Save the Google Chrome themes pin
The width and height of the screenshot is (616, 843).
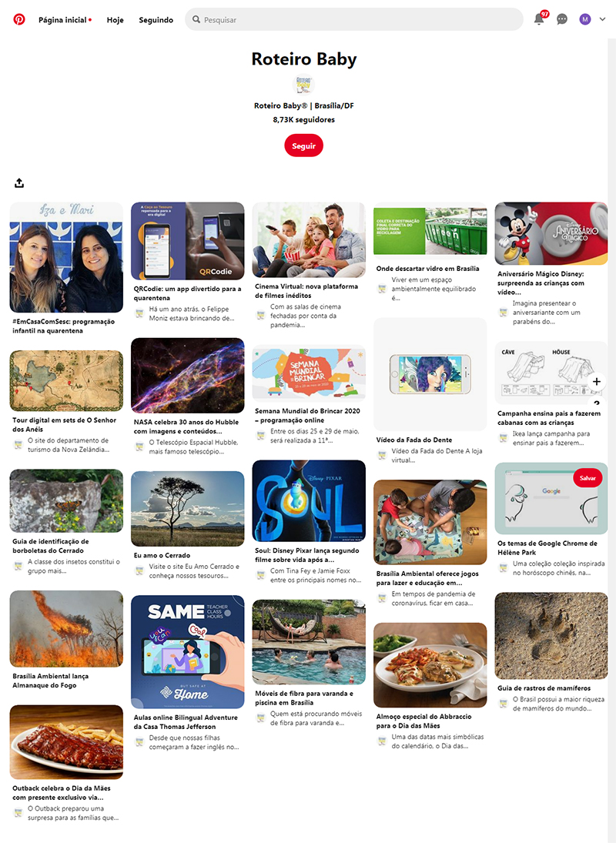click(x=588, y=478)
